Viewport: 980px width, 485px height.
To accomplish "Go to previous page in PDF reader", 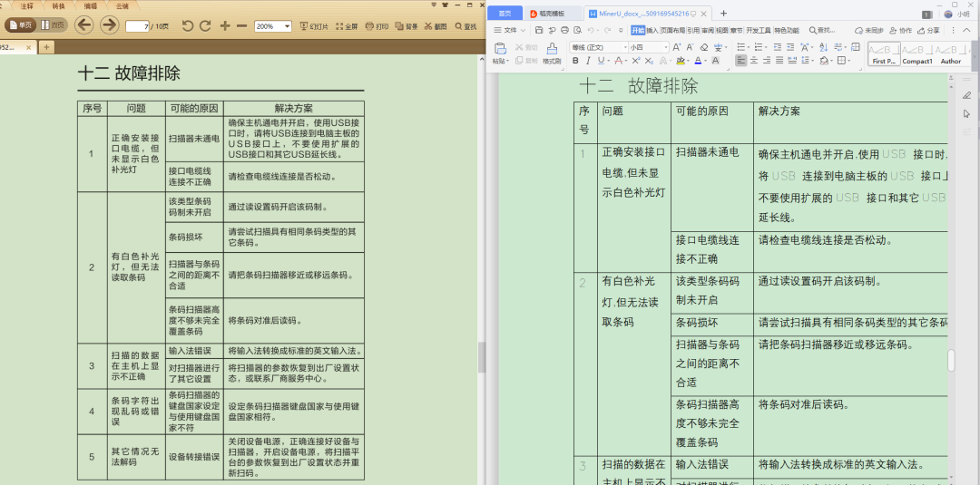I will coord(84,25).
